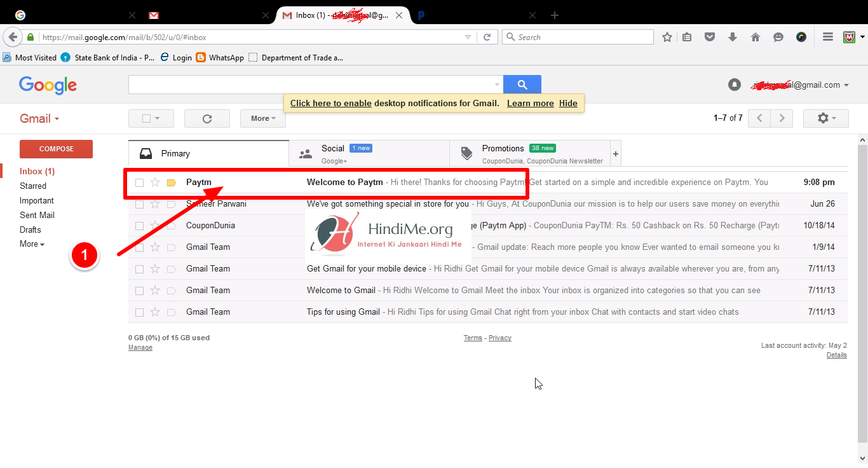This screenshot has width=868, height=468.
Task: Check the Get Gmail for mobile email
Action: 139,270
